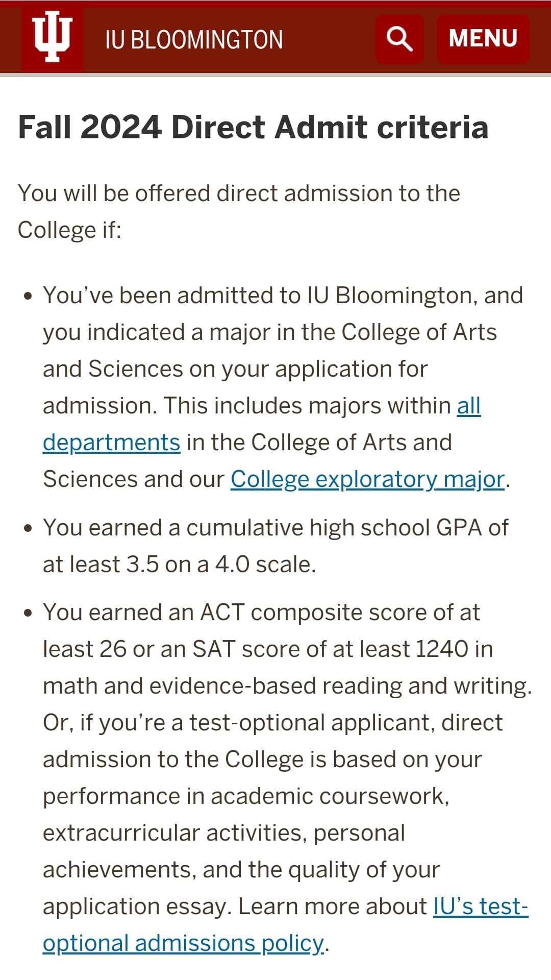Click the bullet marker before 'You've been admitted'

pyautogui.click(x=28, y=296)
